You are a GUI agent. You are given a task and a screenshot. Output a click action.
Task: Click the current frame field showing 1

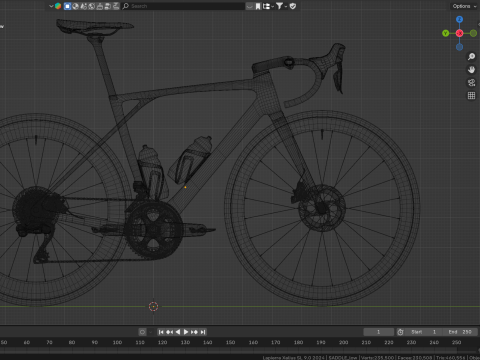tap(379, 332)
